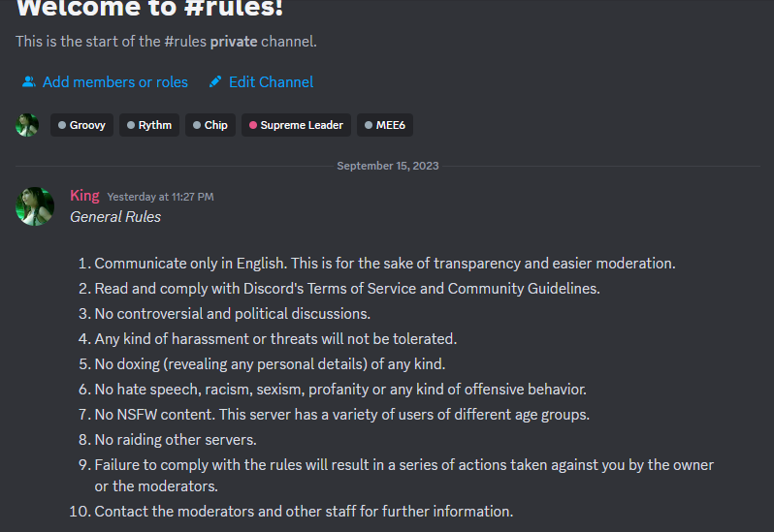This screenshot has width=774, height=532.
Task: Click the small member avatar beside Groovy
Action: [27, 125]
